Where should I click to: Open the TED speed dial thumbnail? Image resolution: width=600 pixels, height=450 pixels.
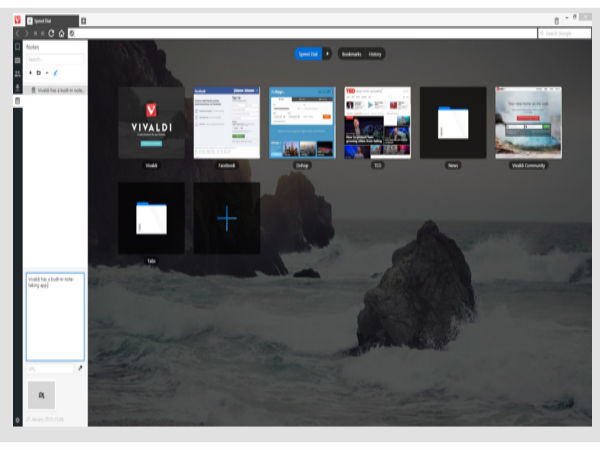click(x=377, y=122)
